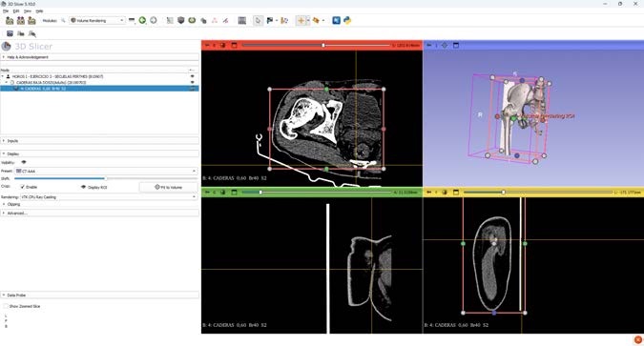
Task: Click the layout selector grid icon
Action: coord(242,21)
